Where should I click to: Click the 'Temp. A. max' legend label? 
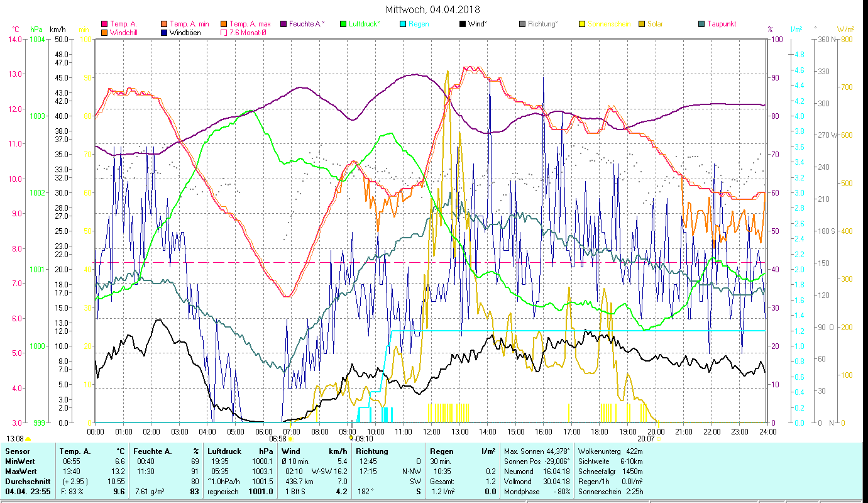[x=250, y=24]
